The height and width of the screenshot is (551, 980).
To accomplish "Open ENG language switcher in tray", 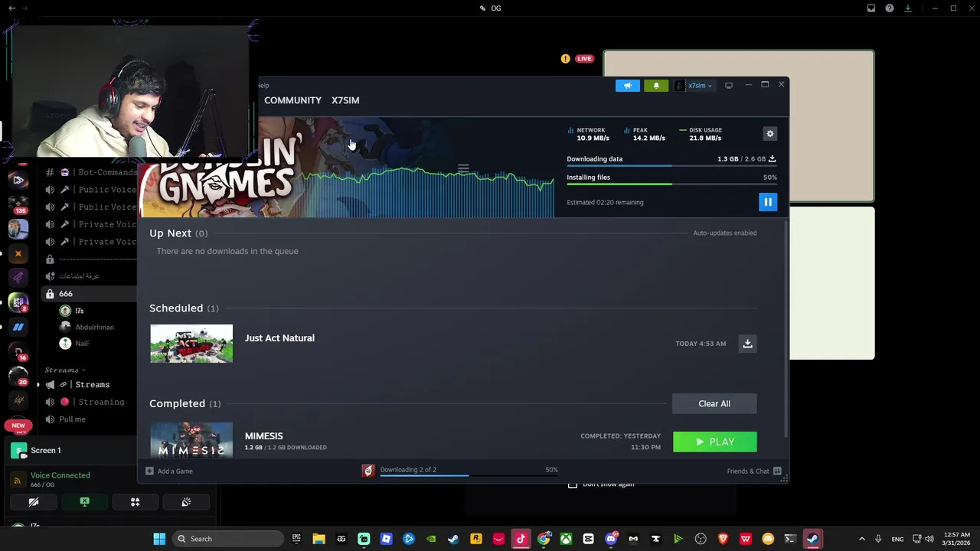I will click(x=897, y=539).
